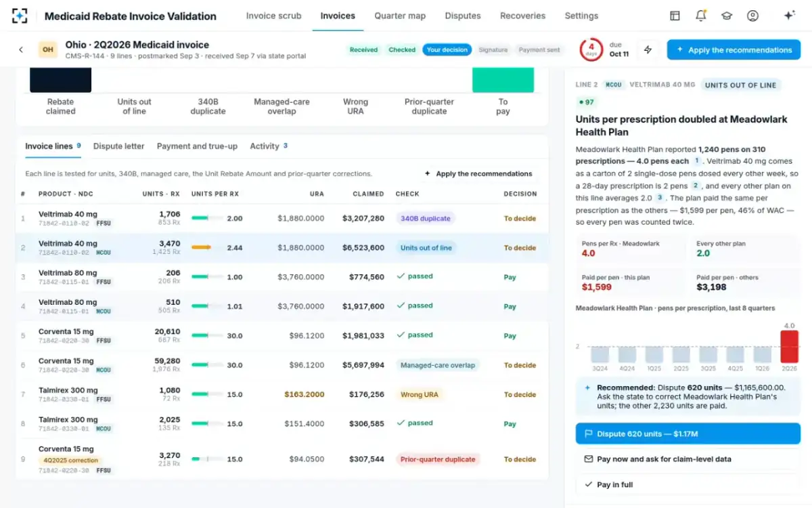Click the $6,523,600 claimed amount

tap(363, 248)
